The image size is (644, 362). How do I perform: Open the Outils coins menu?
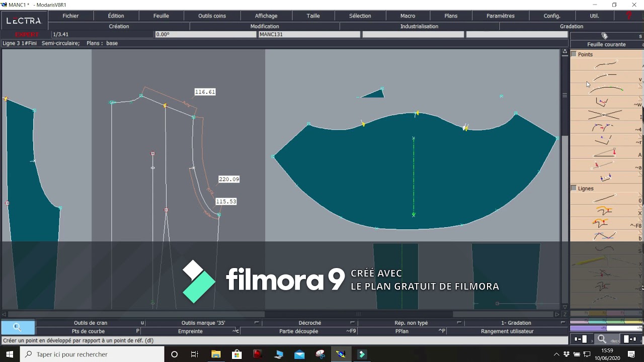pyautogui.click(x=212, y=16)
